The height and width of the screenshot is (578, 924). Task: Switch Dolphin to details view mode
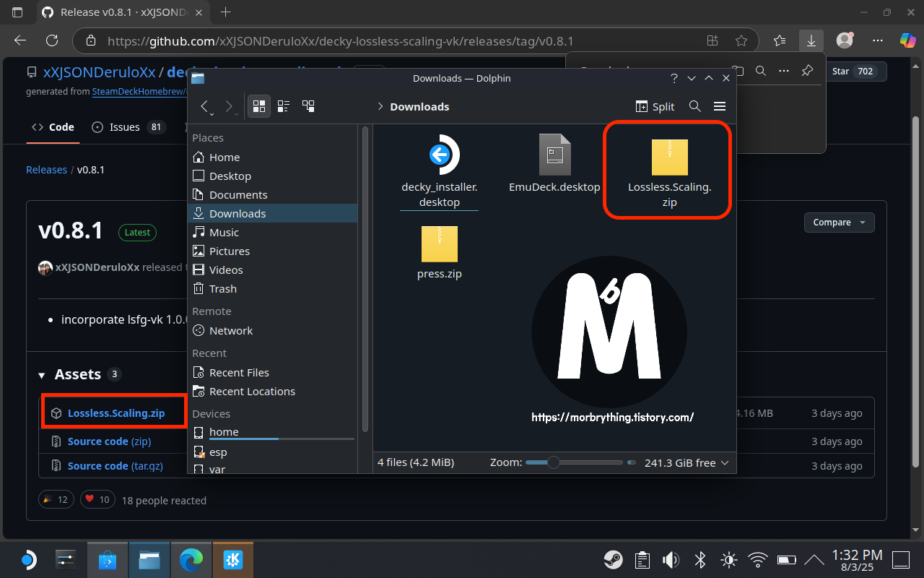click(x=308, y=106)
